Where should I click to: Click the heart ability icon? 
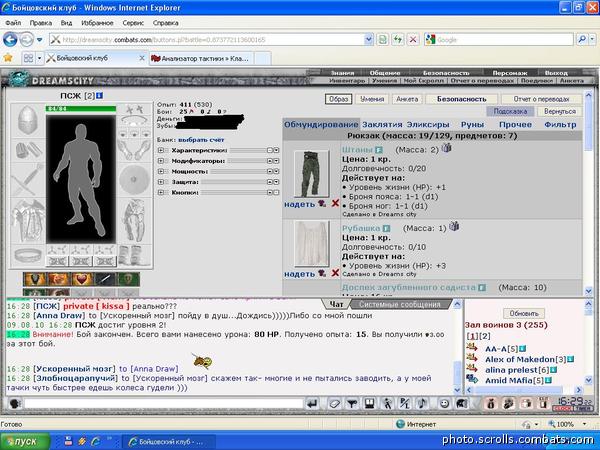click(82, 279)
